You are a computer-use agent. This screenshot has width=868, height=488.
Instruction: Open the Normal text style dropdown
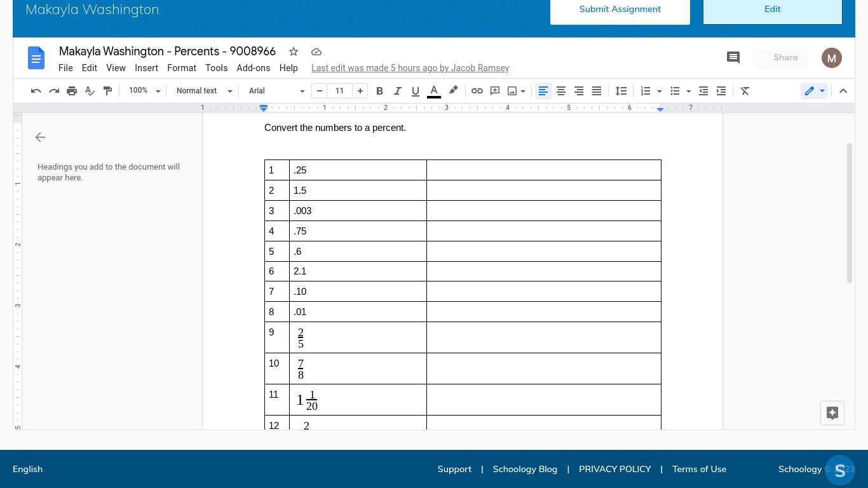click(205, 91)
